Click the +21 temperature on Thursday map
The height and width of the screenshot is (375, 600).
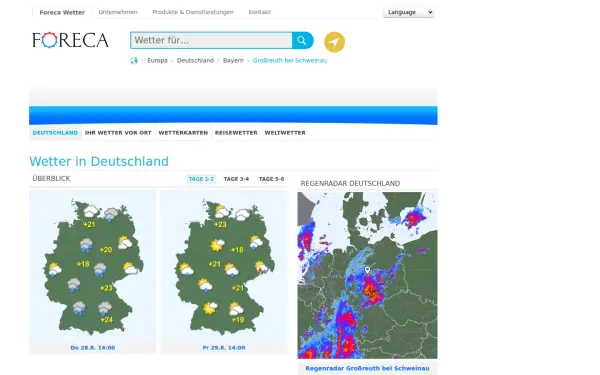[89, 224]
